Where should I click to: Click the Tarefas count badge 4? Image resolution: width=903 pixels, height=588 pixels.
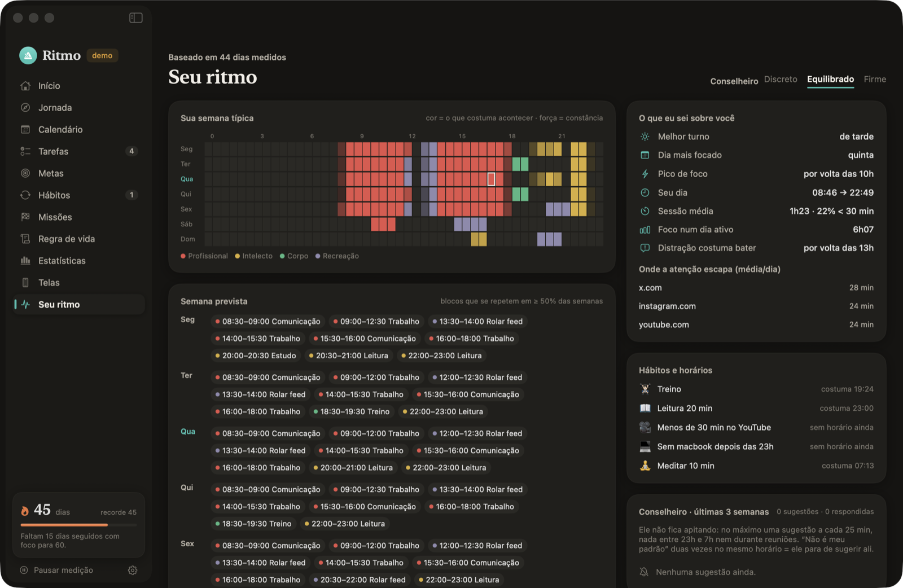[x=131, y=151]
